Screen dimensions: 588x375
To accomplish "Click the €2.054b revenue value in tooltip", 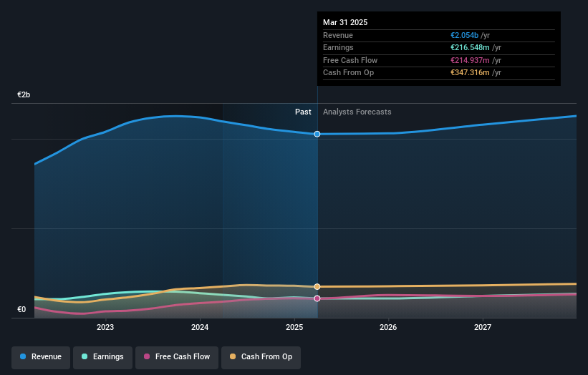I will click(464, 35).
